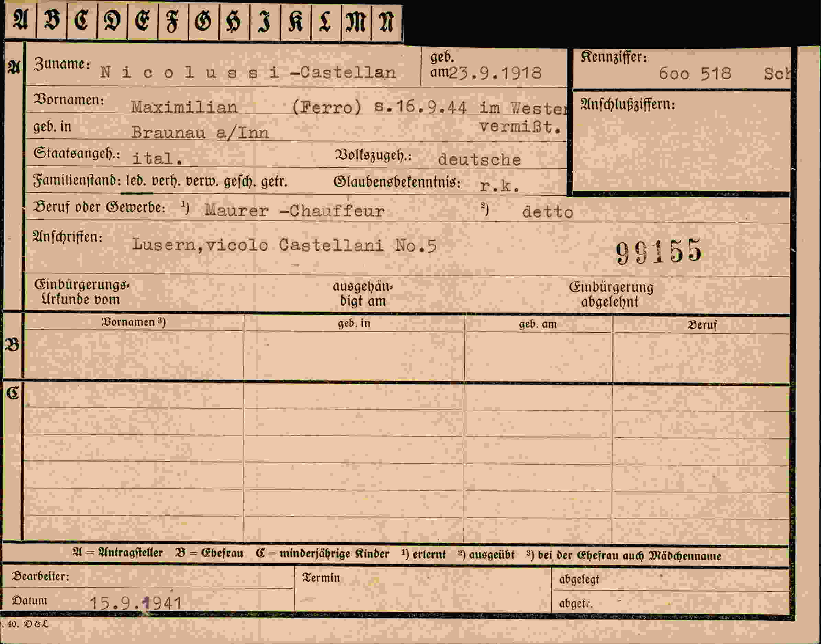821x644 pixels.
Task: Click the index tab letter K
Action: pos(295,22)
